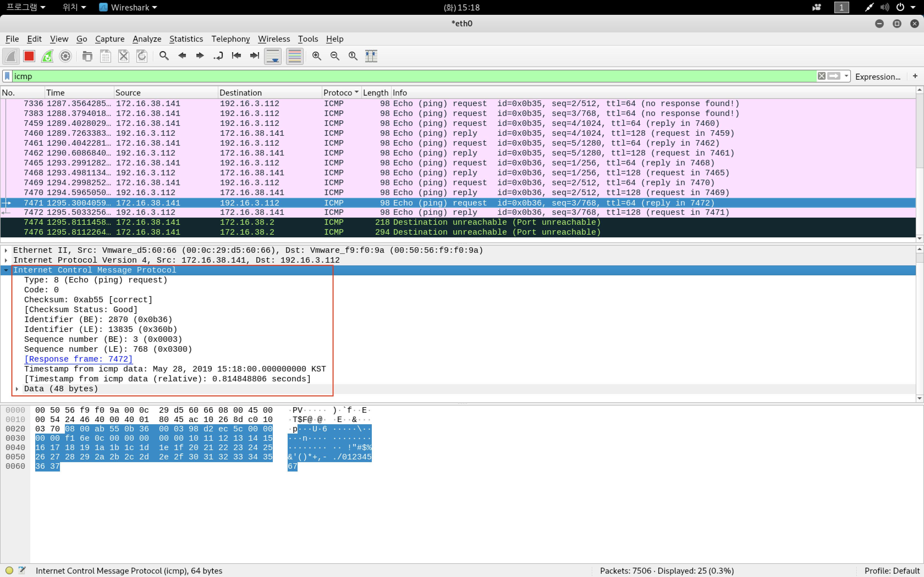Stop the running packet capture
Image resolution: width=924 pixels, height=577 pixels.
(x=29, y=56)
